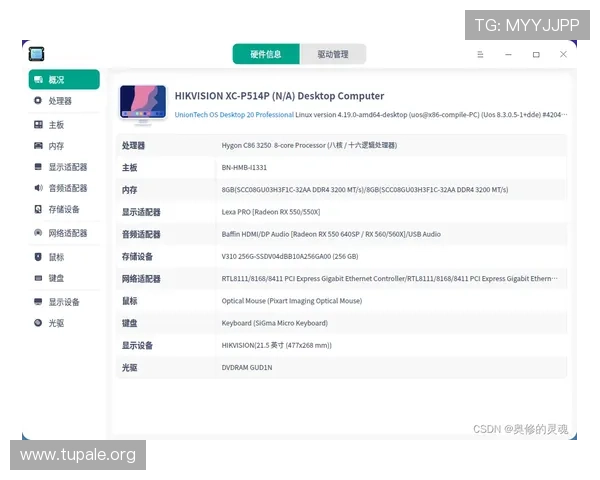Click the HIKVISION XC-P514P Desktop Computer title
This screenshot has height=480, width=600.
pos(279,96)
